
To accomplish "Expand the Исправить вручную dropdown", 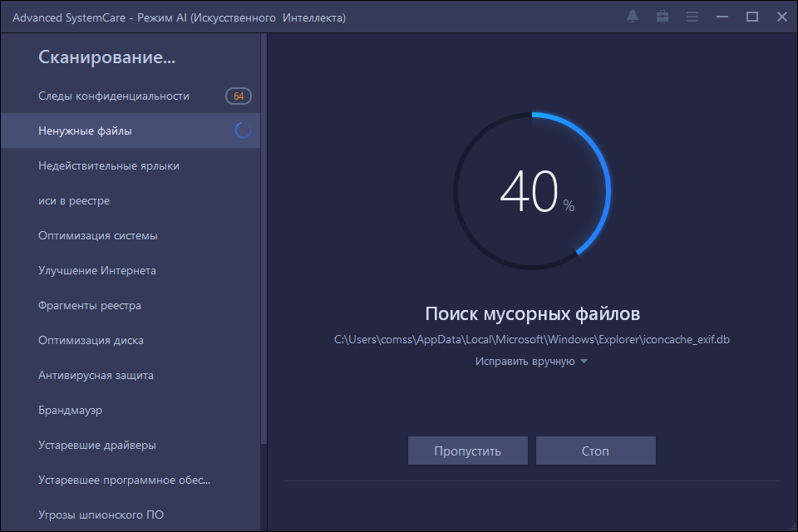I will pos(524,362).
